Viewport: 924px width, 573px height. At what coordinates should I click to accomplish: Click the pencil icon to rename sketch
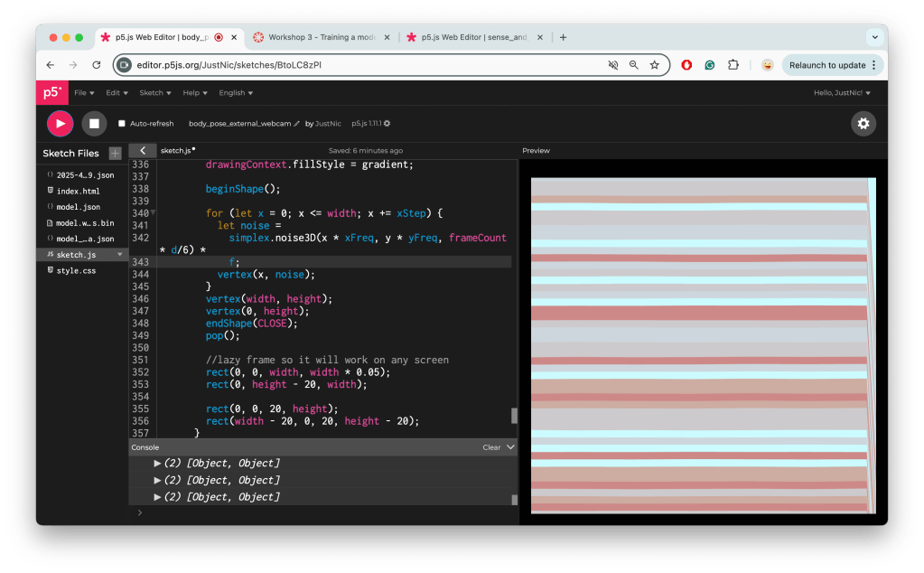pos(297,124)
